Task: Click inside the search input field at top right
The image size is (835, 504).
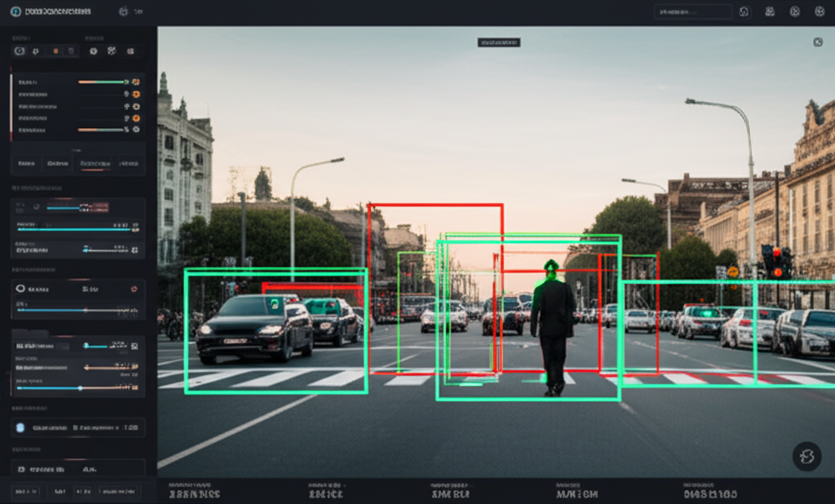Action: (x=693, y=11)
